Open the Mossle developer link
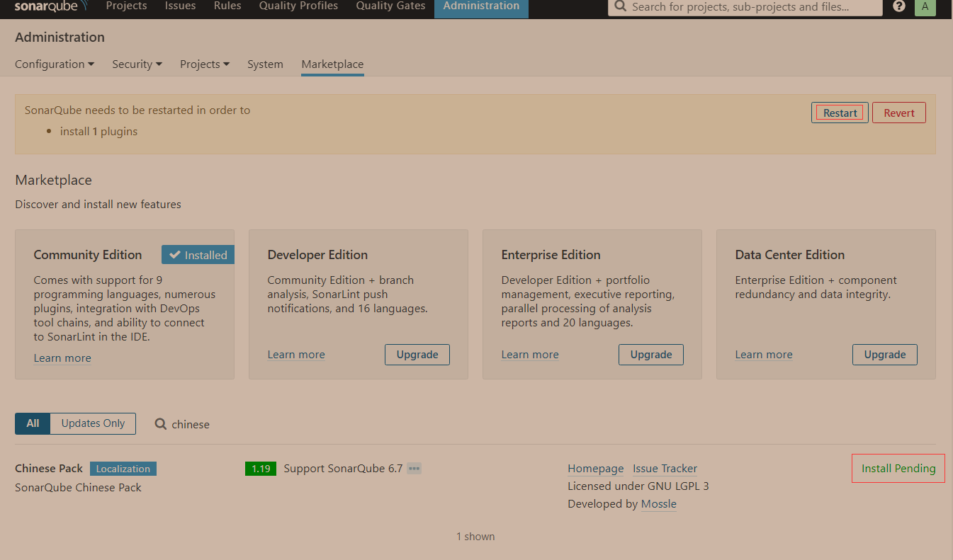 tap(659, 504)
